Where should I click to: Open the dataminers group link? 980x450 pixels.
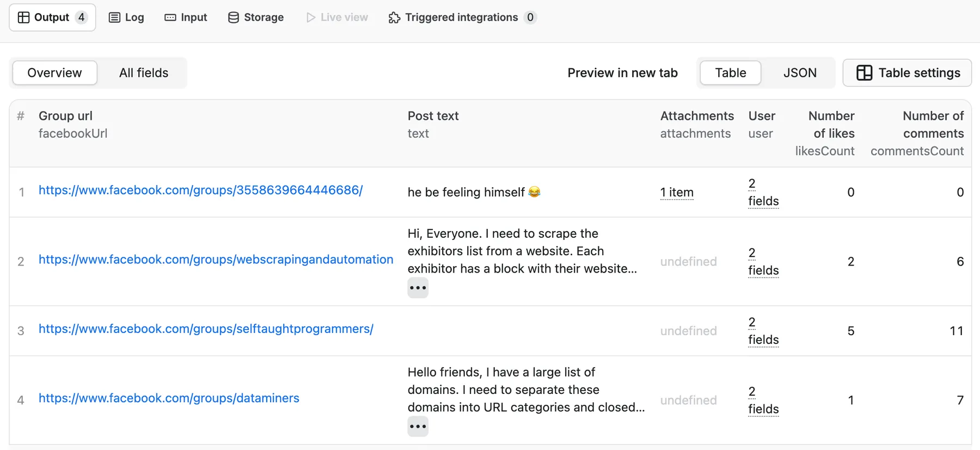[x=169, y=398]
